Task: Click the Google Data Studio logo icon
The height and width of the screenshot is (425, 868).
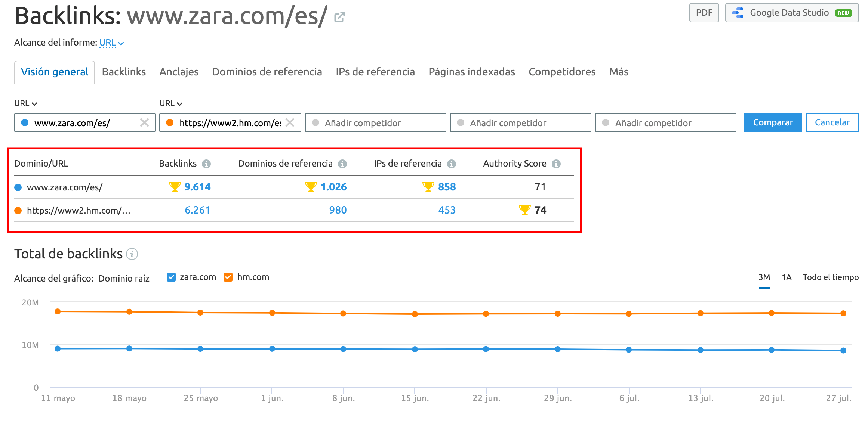Action: (x=738, y=13)
